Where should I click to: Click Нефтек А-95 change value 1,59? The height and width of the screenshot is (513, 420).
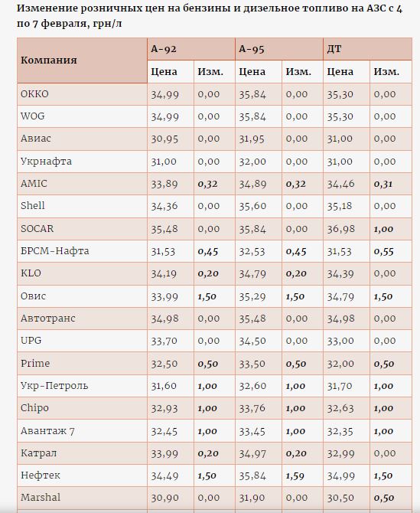pyautogui.click(x=295, y=475)
